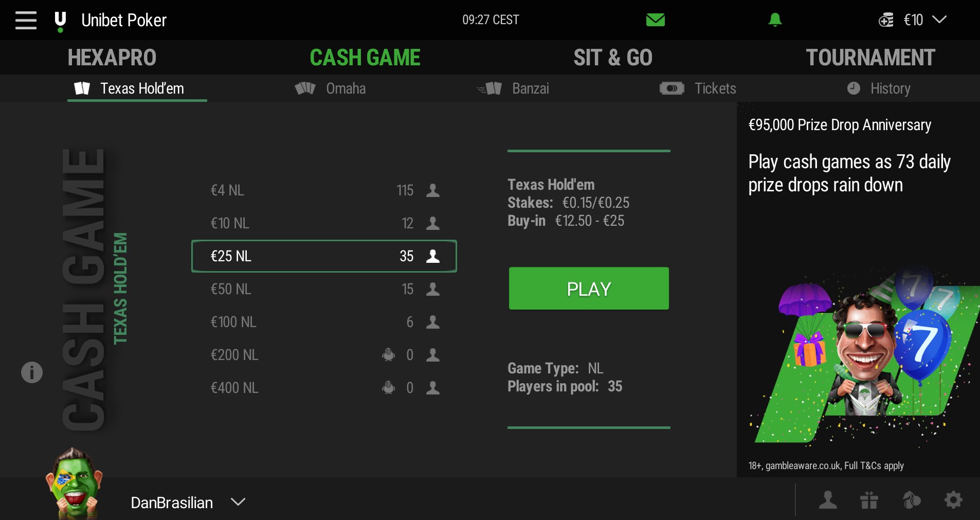The height and width of the screenshot is (520, 980).
Task: Open the SIT & GO tab
Action: pos(613,58)
